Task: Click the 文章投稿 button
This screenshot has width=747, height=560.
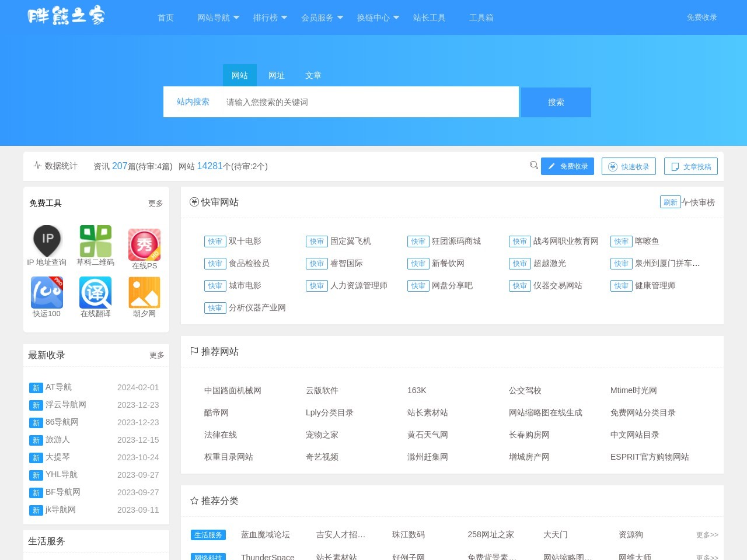Action: click(690, 166)
